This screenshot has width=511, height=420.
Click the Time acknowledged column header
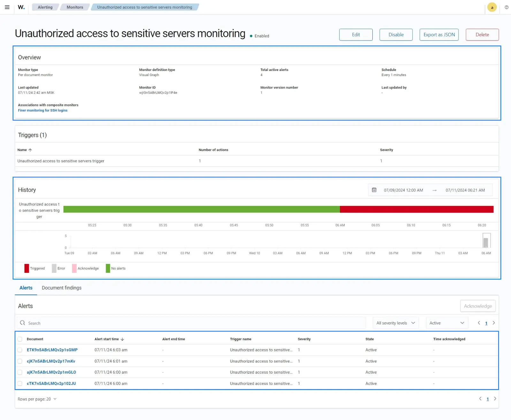[x=449, y=339]
